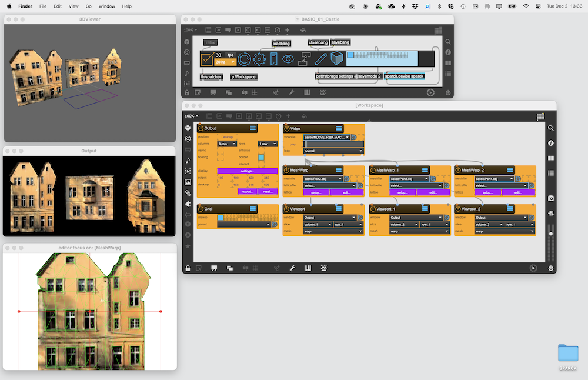Toggle the large checkbox in the SPARCK toolbar
Viewport: 588px width, 380px height.
point(207,59)
